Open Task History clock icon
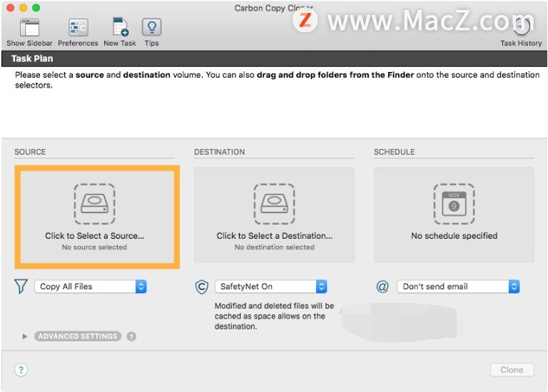 point(521,26)
